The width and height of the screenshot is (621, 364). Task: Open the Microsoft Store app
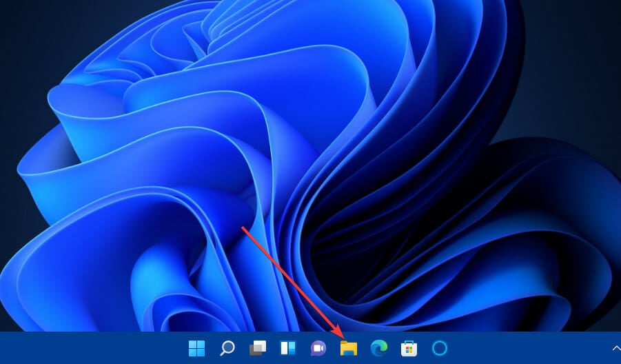pos(409,348)
